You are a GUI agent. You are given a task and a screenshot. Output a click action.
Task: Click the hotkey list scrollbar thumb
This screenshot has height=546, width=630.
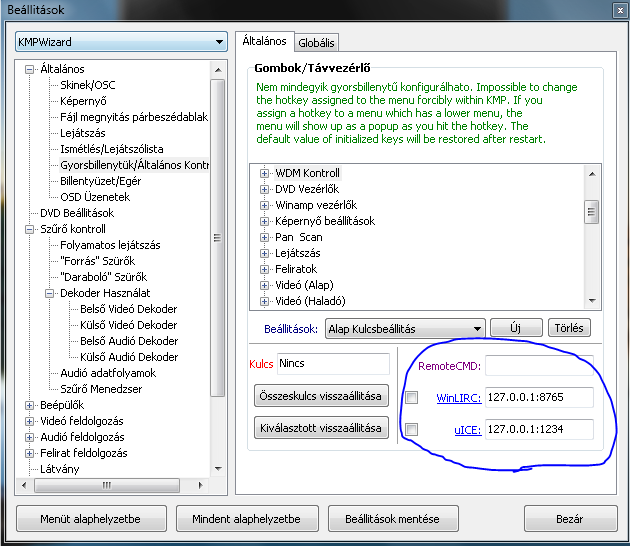pos(591,212)
